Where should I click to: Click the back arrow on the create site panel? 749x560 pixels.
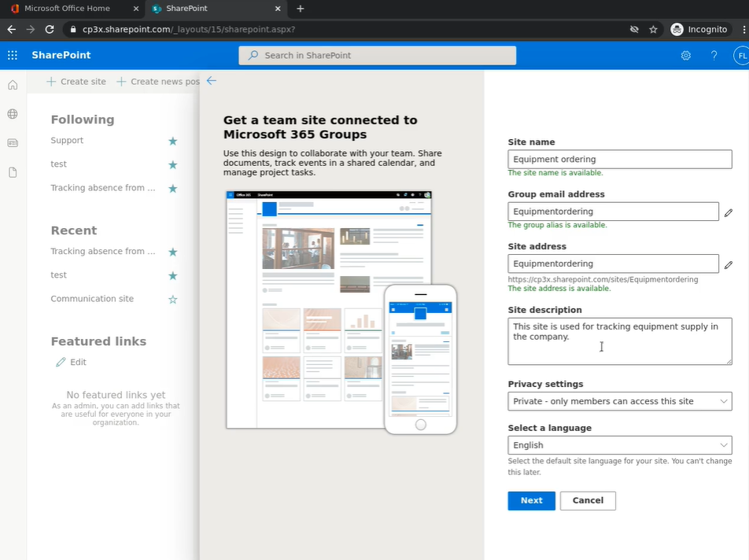click(x=212, y=81)
